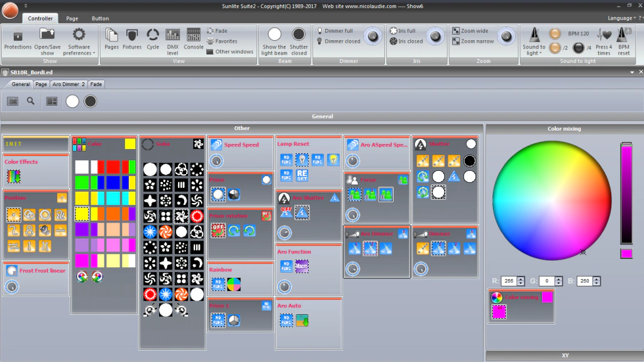Increase the R value stepper
The image size is (644, 362).
521,279
